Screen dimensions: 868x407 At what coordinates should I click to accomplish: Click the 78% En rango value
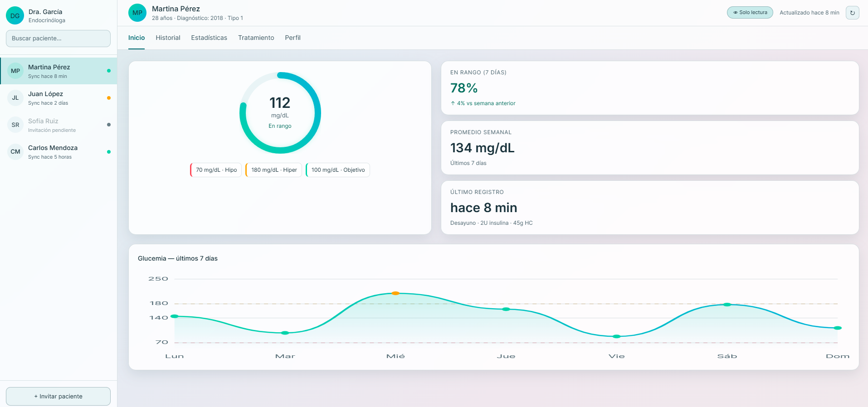click(x=464, y=88)
